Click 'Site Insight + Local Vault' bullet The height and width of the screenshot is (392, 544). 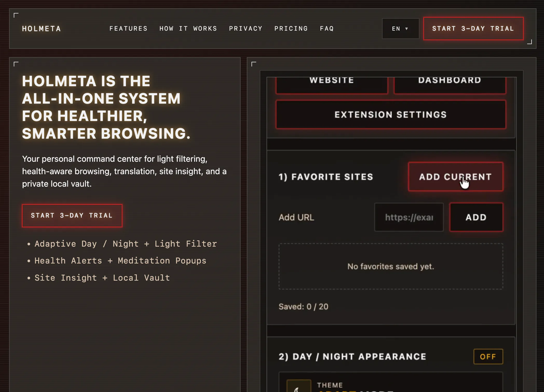(102, 278)
